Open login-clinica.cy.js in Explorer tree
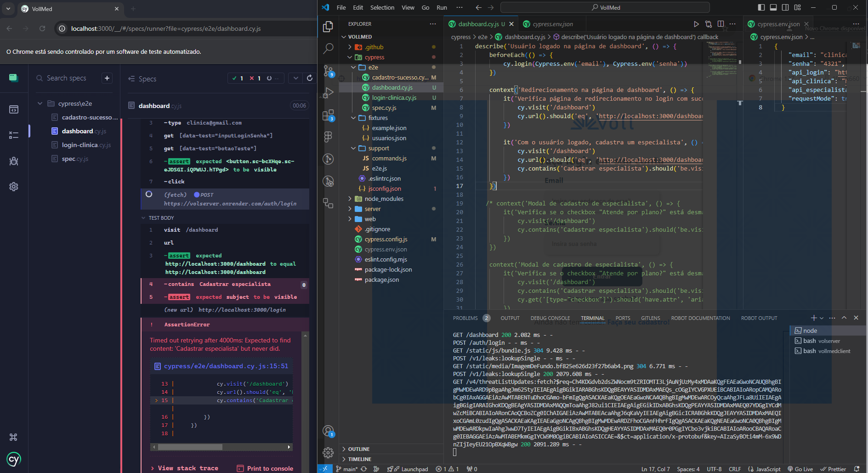 394,97
